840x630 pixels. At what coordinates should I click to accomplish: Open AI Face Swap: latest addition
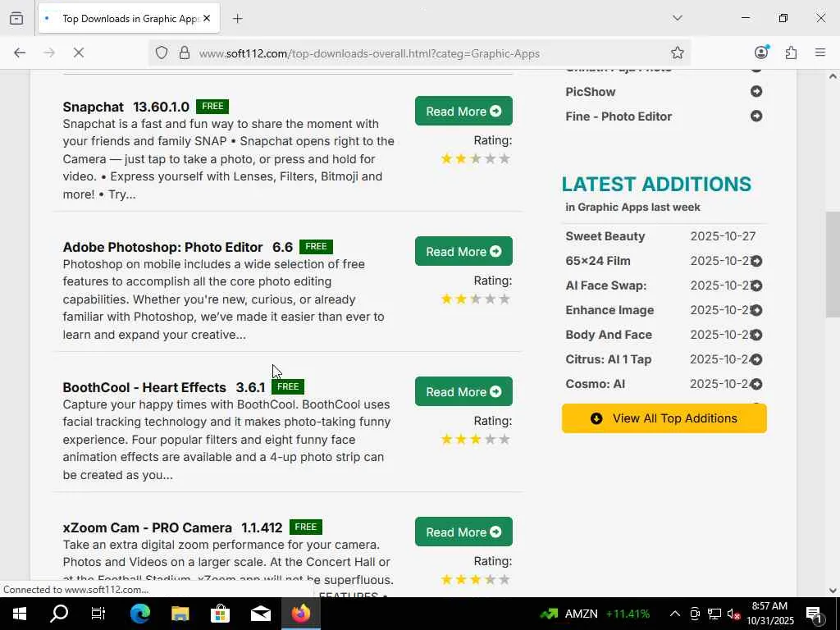point(606,285)
